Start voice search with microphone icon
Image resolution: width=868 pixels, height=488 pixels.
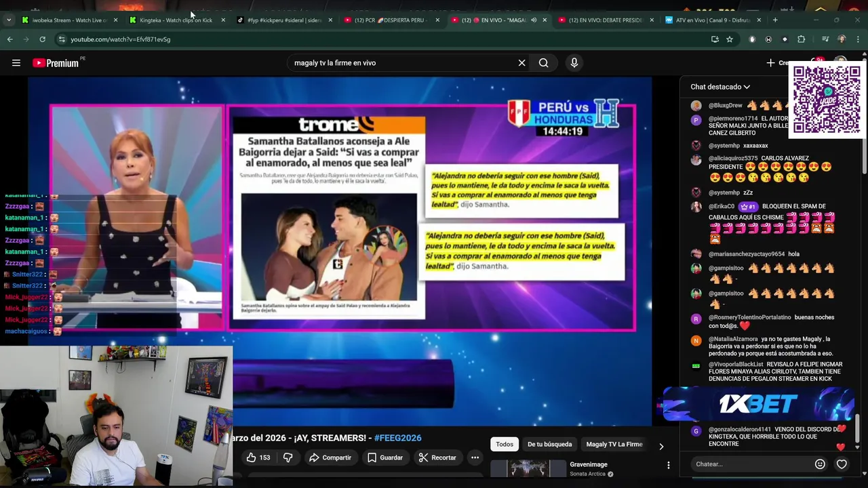(574, 63)
